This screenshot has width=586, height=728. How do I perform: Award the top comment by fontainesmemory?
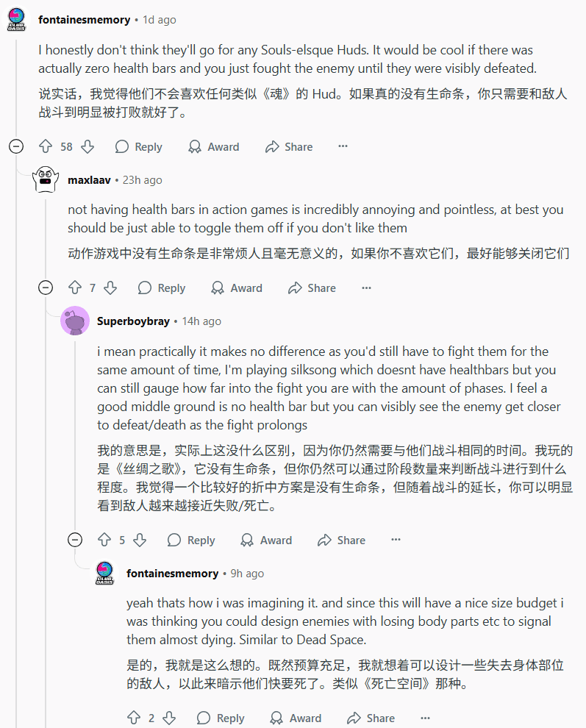click(213, 146)
